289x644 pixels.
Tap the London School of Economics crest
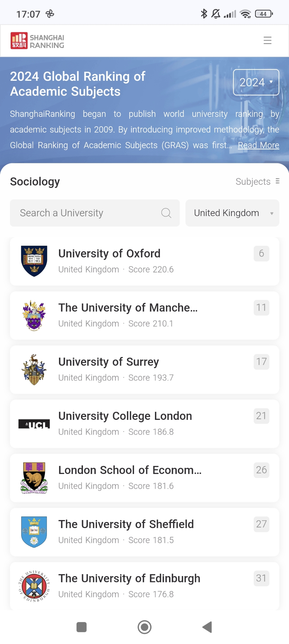[34, 478]
